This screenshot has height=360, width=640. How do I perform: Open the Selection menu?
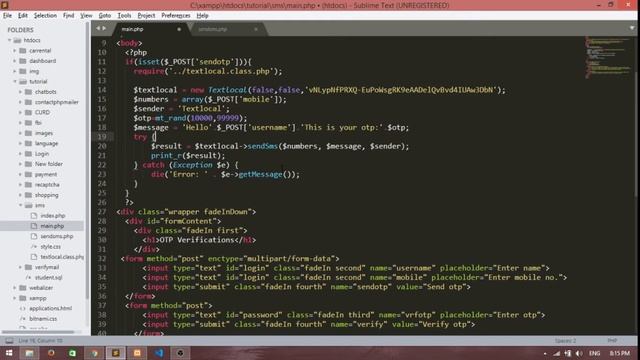45,16
